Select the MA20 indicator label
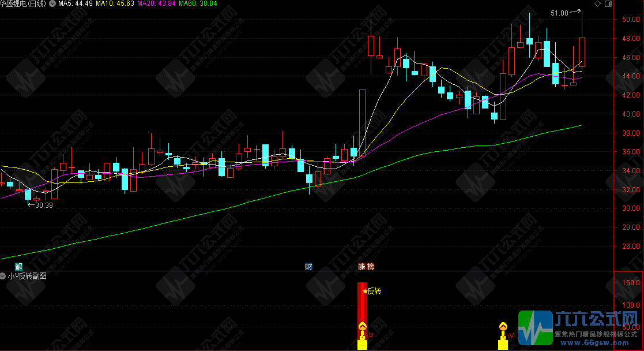Image resolution: width=644 pixels, height=351 pixels. (x=157, y=4)
